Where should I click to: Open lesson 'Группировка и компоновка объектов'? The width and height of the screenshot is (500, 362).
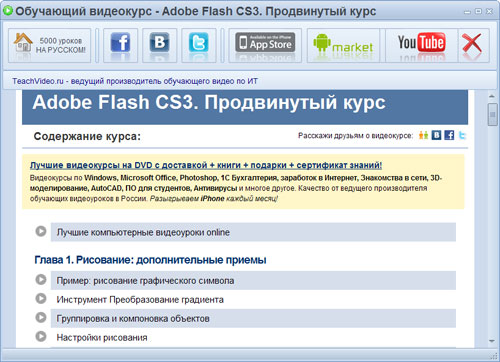(253, 318)
